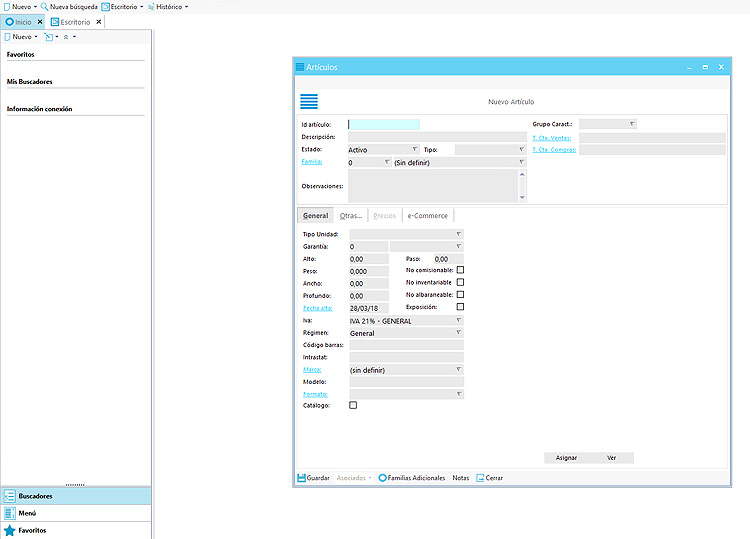Toggle the No inventariable checkbox
Viewport: 750px width, 539px height.
[x=460, y=282]
